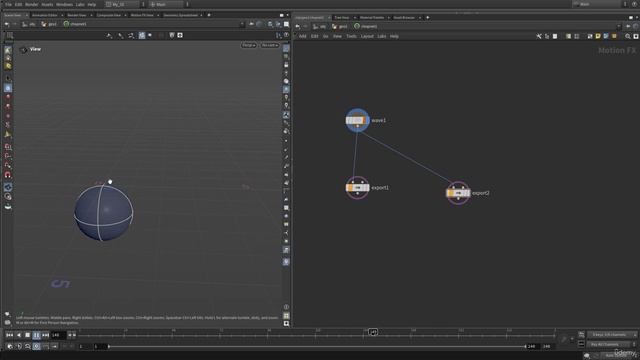Switch to the Animation Editor tab
The image size is (640, 360).
(44, 15)
